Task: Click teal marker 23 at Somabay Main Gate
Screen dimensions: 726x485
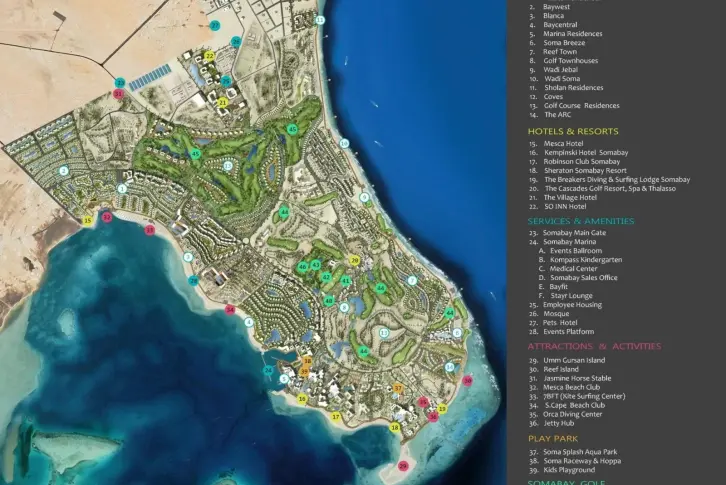Action: (119, 83)
